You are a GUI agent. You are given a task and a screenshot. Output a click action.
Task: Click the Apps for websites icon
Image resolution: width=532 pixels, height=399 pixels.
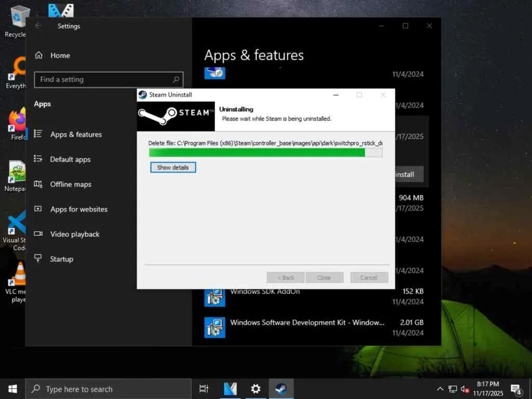coord(38,209)
